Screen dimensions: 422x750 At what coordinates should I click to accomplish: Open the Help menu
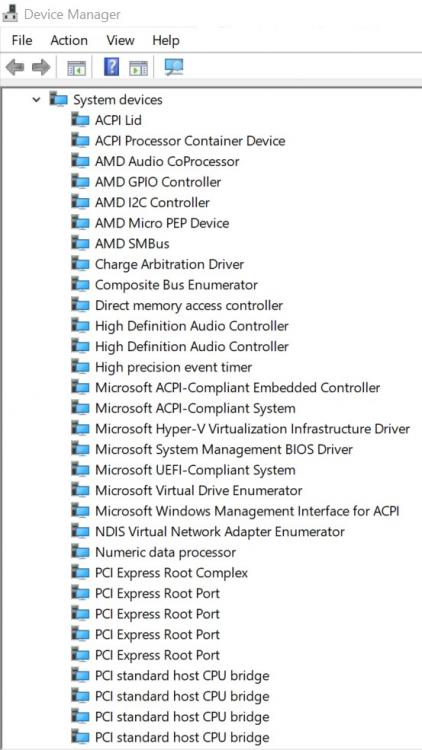click(x=166, y=40)
